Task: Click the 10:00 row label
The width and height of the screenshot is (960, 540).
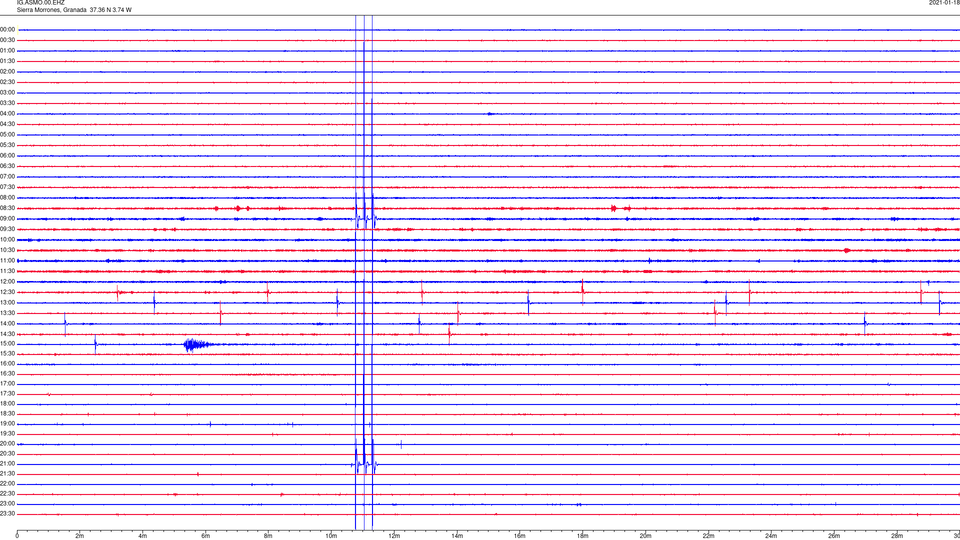Action: 8,239
